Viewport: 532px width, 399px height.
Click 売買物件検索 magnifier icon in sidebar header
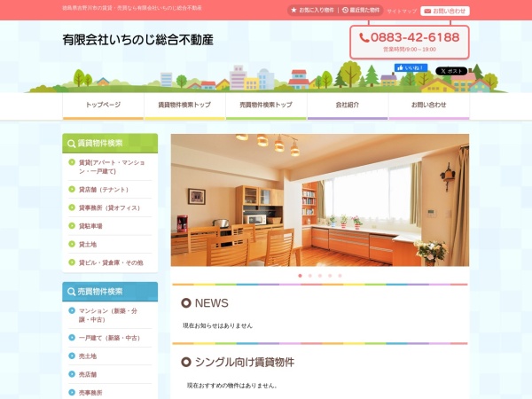point(71,292)
